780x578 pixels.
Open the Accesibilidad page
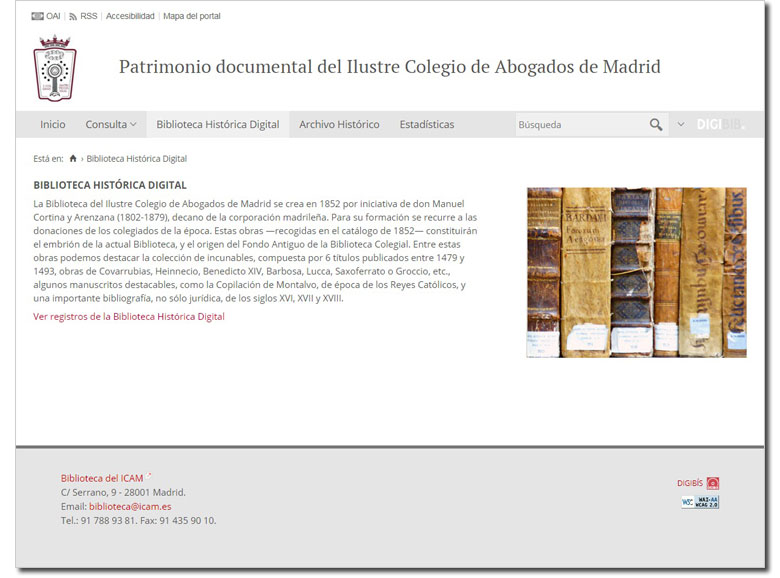(x=130, y=16)
